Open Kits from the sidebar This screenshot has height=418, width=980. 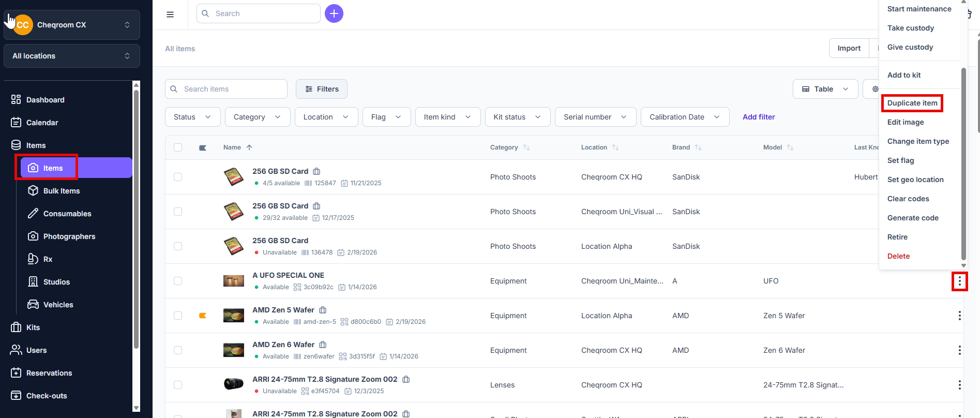(x=33, y=327)
